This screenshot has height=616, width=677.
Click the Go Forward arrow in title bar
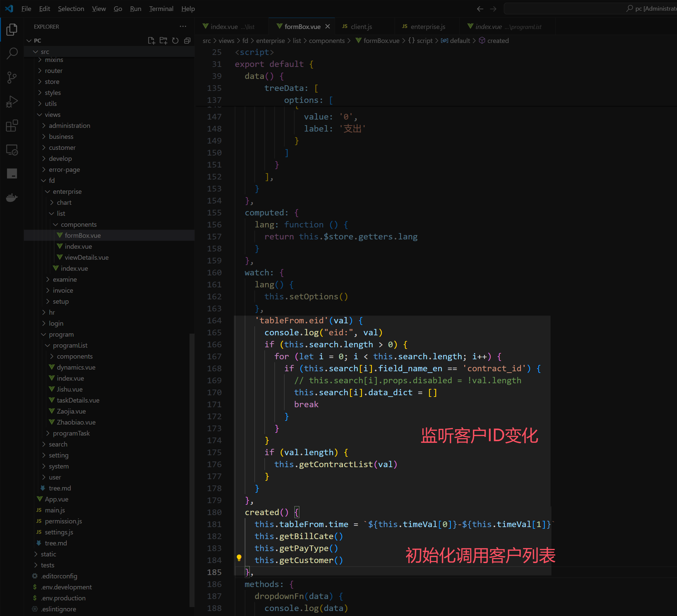click(493, 9)
